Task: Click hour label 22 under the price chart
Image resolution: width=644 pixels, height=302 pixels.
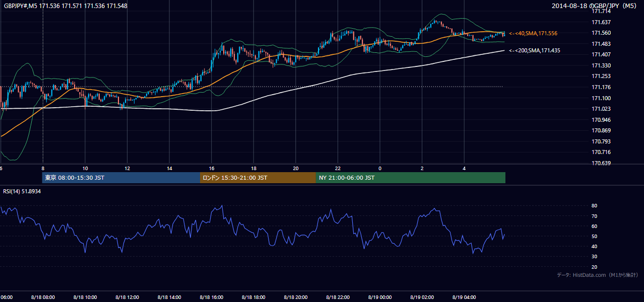Action: coord(338,168)
